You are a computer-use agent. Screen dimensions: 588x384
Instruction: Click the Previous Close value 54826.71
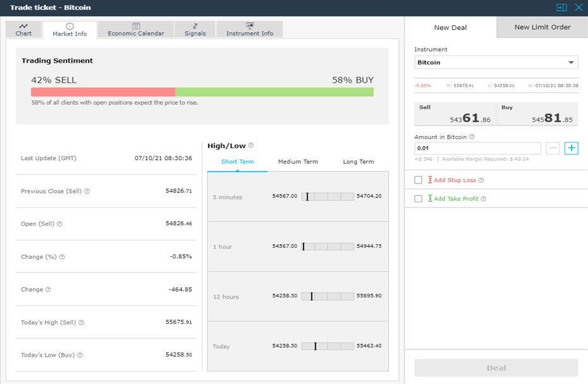[x=178, y=190]
